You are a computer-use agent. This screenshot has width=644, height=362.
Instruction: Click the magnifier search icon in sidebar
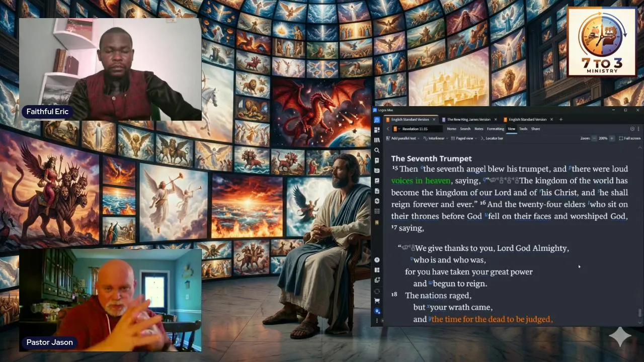coord(377,150)
